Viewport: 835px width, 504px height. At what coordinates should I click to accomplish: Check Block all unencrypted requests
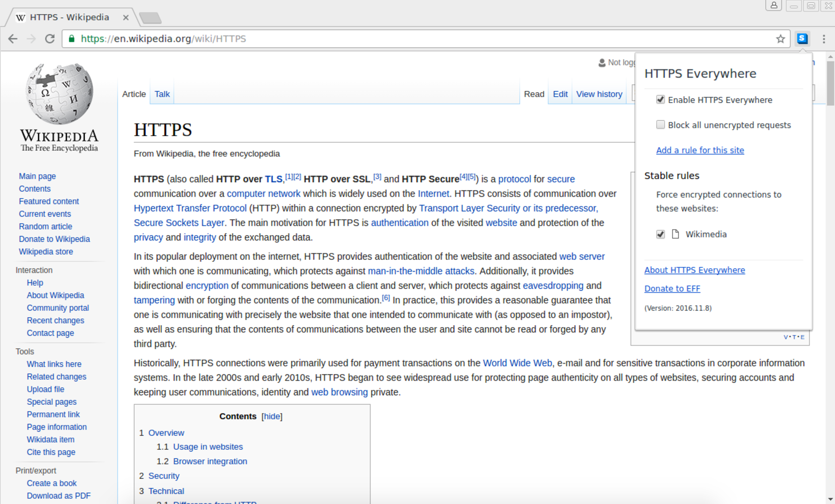pos(660,125)
